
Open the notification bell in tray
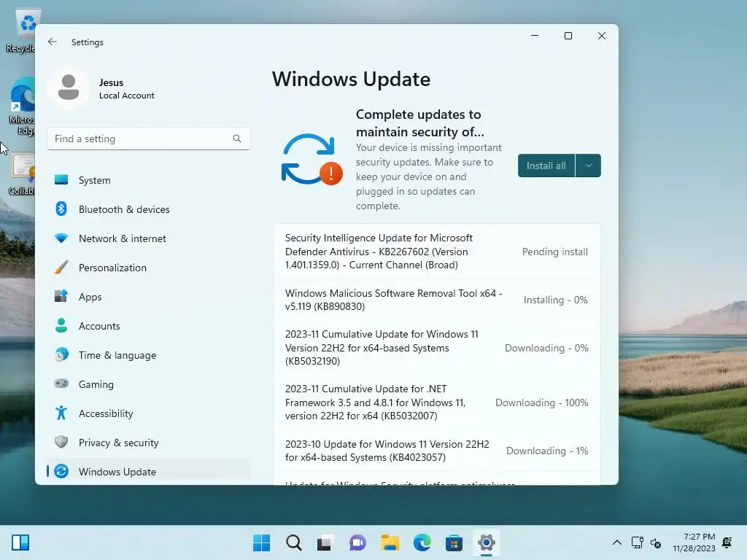point(727,542)
